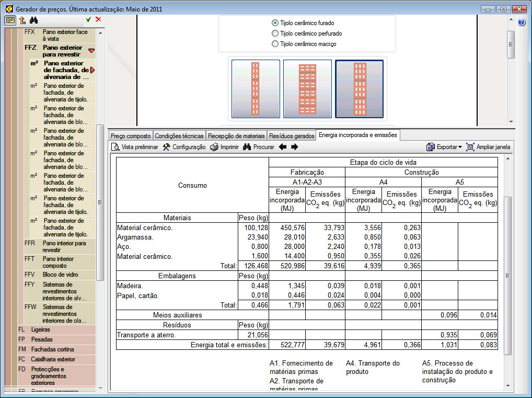Viewport: 532px width, 398px height.
Task: Open Vista preliminar print preview
Action: point(135,147)
